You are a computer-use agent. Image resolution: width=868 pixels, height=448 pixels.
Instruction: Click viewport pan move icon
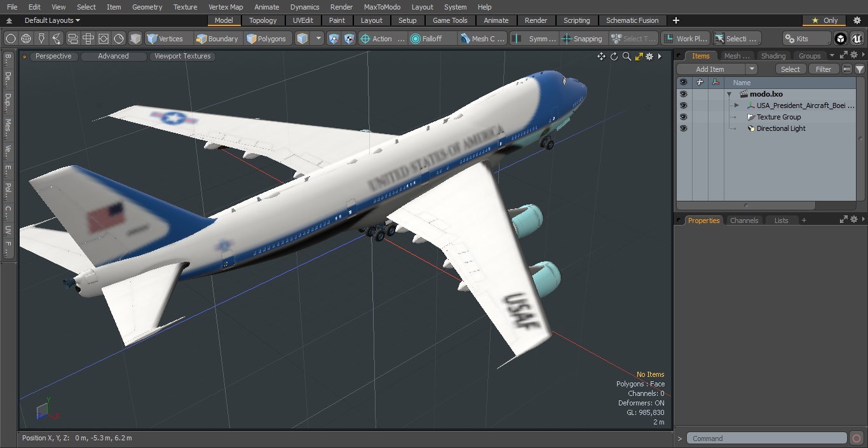tap(601, 57)
